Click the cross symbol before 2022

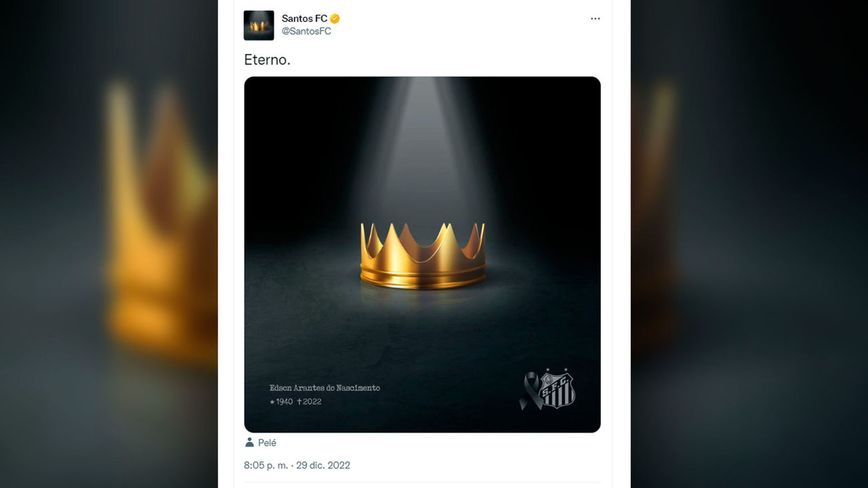click(x=299, y=402)
